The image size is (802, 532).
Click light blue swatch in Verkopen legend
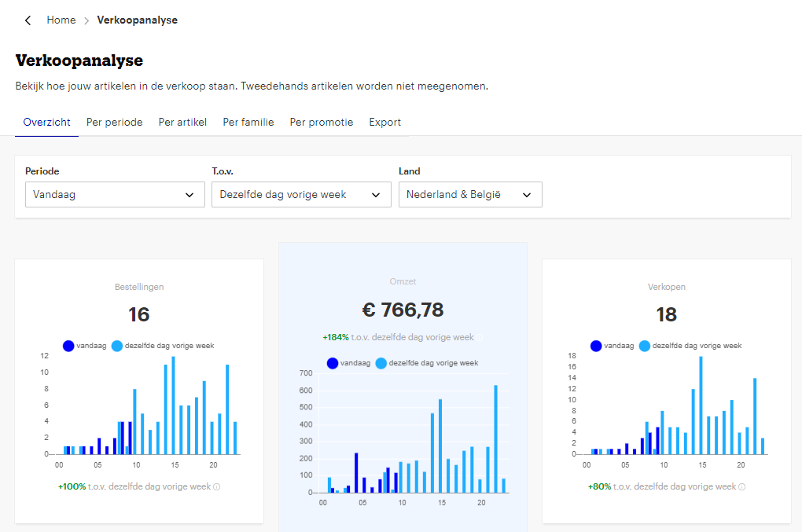tap(645, 346)
